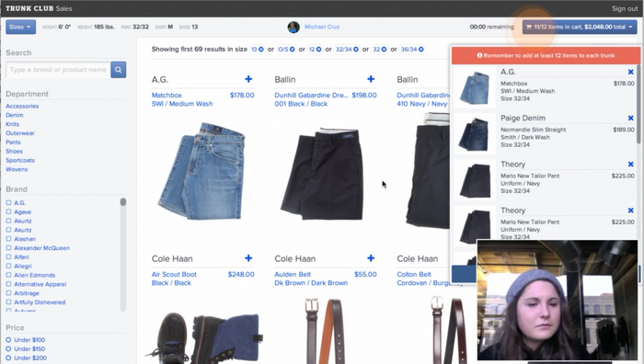644x364 pixels.
Task: Open the Denim department
Action: coord(15,115)
